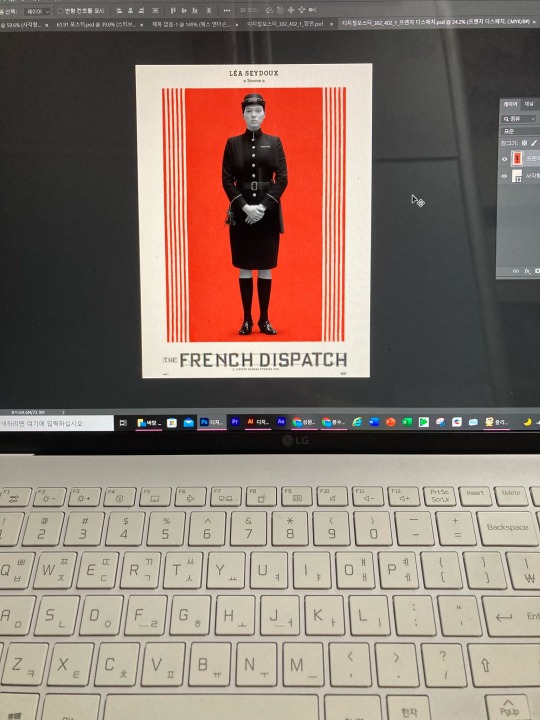
Task: Click the lock image pixels brush icon
Action: click(x=534, y=143)
